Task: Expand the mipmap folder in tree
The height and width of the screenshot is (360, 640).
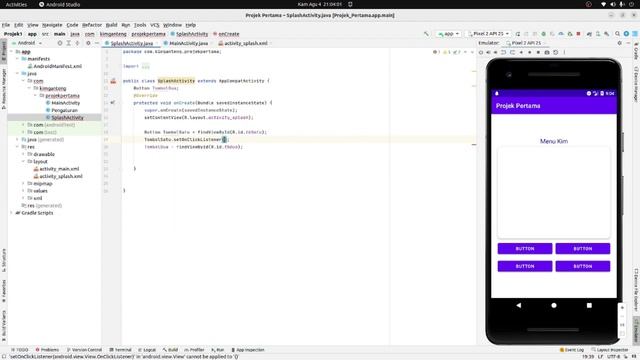Action: point(23,184)
